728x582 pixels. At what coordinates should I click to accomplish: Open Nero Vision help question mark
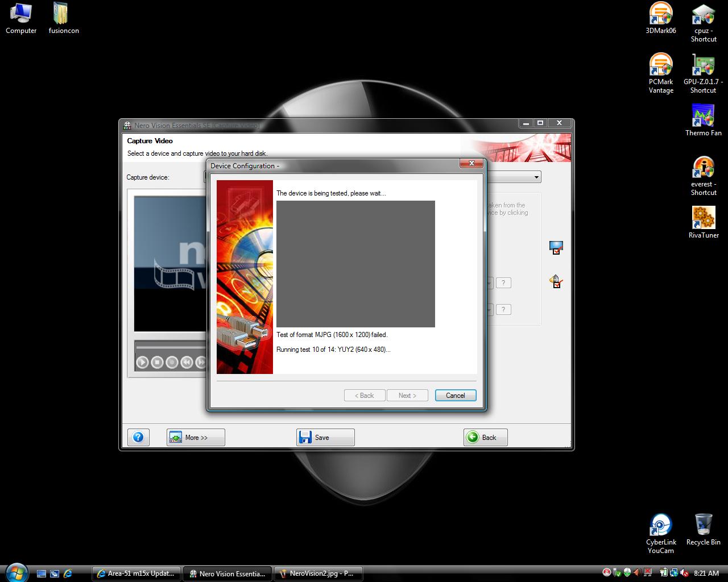pyautogui.click(x=138, y=438)
